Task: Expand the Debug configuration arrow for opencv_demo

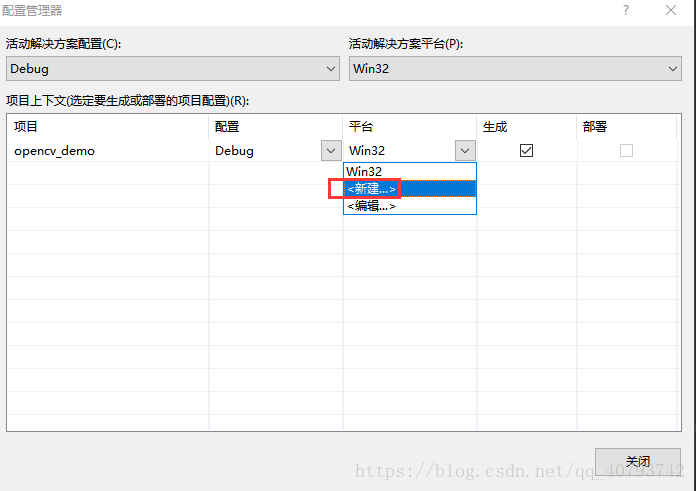Action: pyautogui.click(x=331, y=150)
